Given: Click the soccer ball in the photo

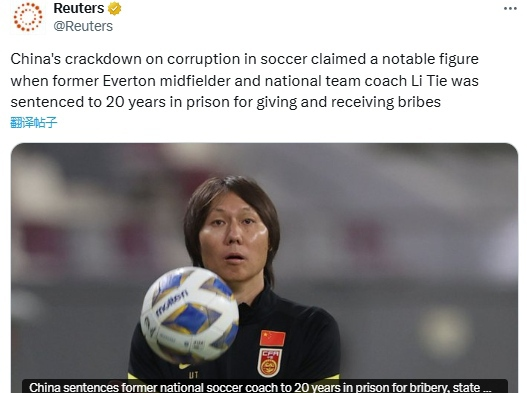Looking at the screenshot, I should [x=190, y=315].
